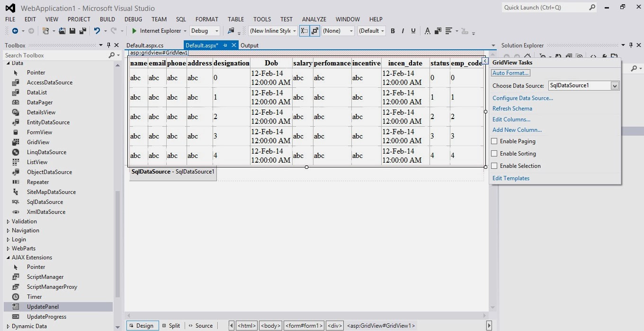Open the New Inline Style dropdown

click(294, 31)
